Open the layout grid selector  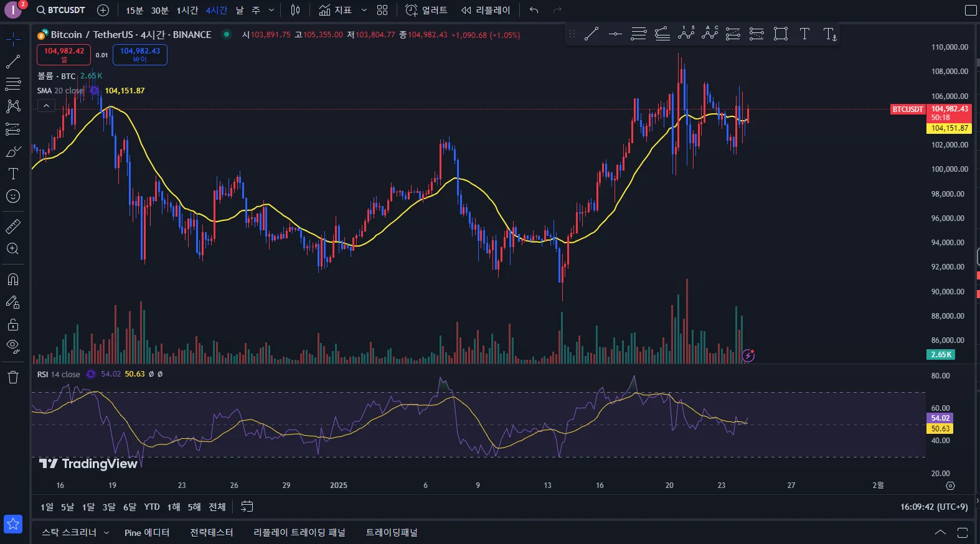(382, 10)
